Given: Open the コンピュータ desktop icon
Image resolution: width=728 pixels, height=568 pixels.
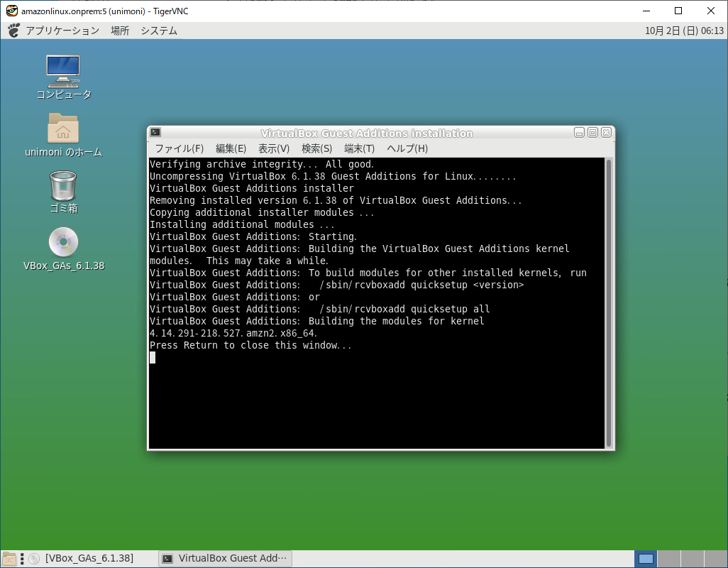Looking at the screenshot, I should [62, 71].
